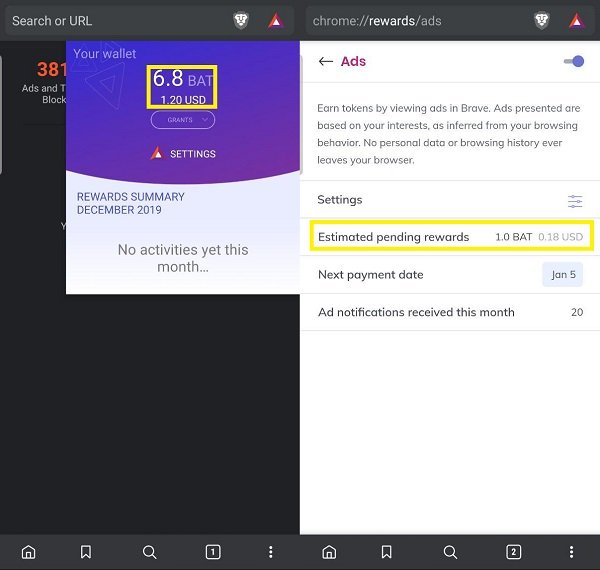Tap the 381 ads blocked counter
The height and width of the screenshot is (570, 600).
click(x=52, y=70)
